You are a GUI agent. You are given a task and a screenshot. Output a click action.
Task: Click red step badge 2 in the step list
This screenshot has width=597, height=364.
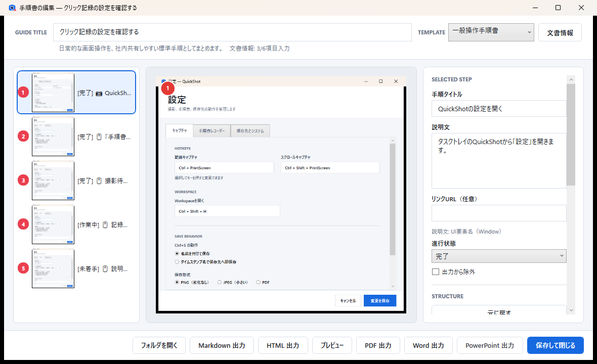tap(23, 136)
